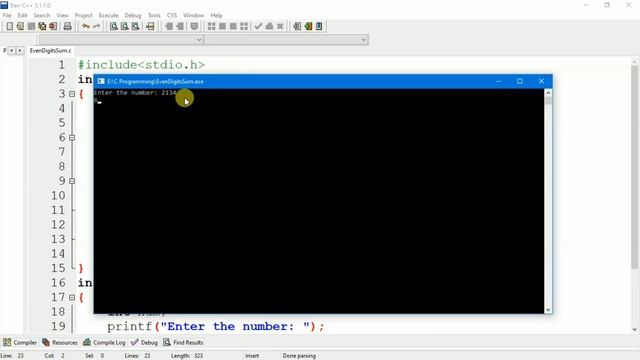Open the right function list dropdown
The image size is (640, 360).
point(363,40)
